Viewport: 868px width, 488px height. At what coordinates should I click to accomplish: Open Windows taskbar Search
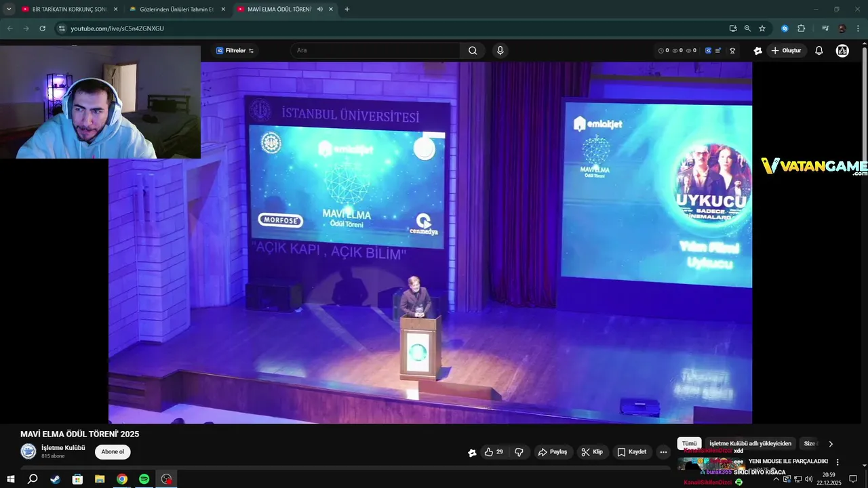(x=33, y=479)
